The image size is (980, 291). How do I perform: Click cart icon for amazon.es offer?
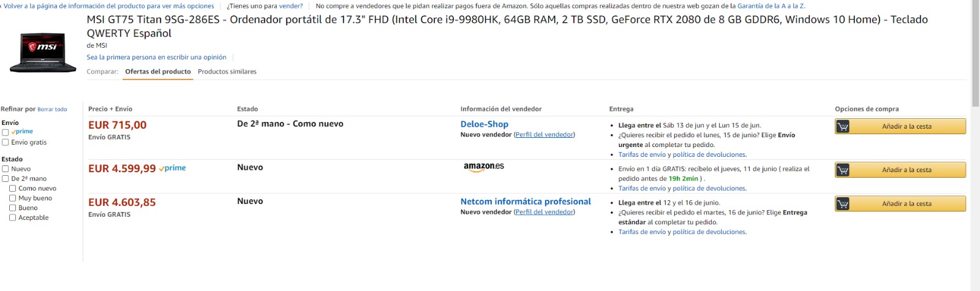tap(843, 170)
